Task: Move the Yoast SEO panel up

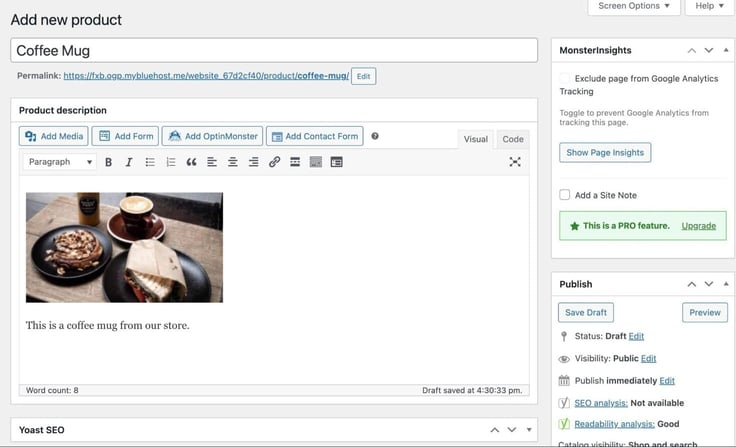Action: pyautogui.click(x=495, y=430)
